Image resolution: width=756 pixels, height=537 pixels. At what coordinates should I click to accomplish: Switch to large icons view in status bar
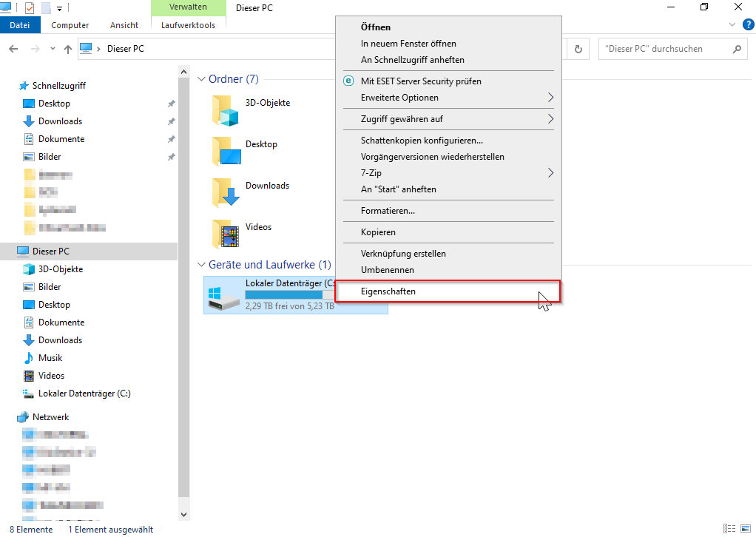coord(746,529)
